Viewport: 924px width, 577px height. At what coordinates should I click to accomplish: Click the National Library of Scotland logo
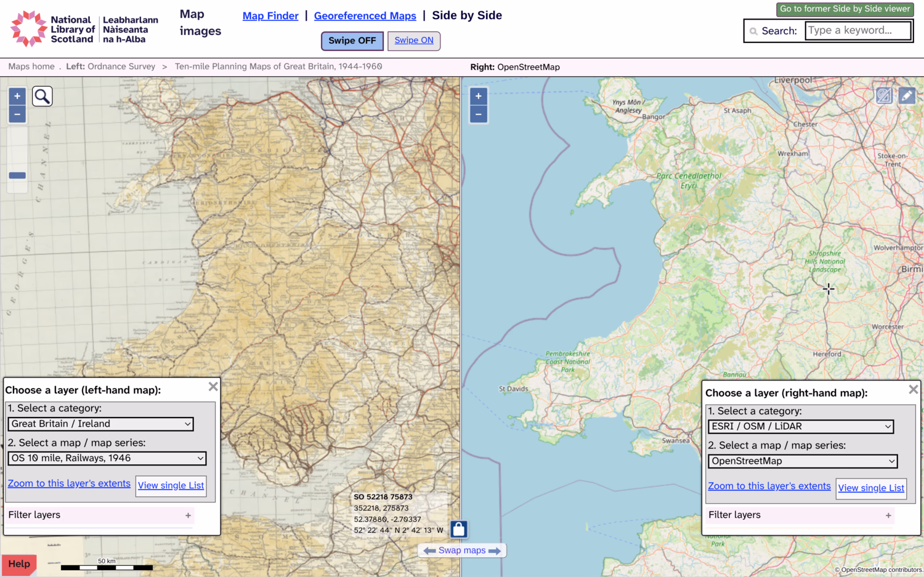click(84, 29)
